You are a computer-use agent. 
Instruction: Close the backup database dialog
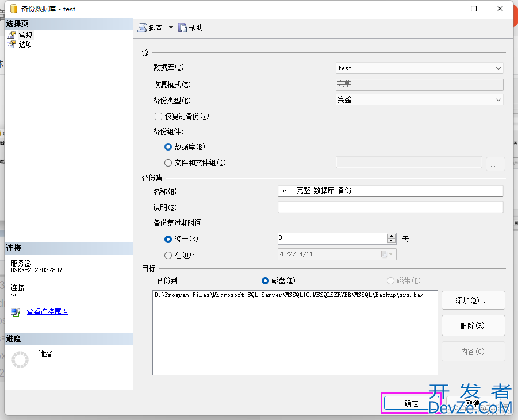(x=500, y=9)
